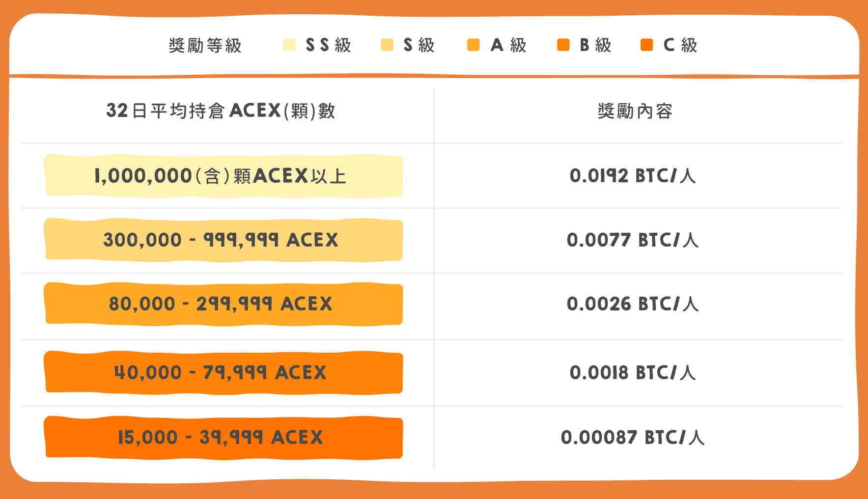Select the 獎勵內容 column header
Image resolution: width=868 pixels, height=499 pixels.
point(635,111)
